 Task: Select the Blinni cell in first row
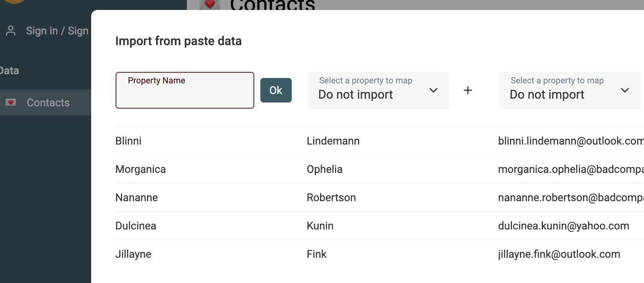[128, 141]
